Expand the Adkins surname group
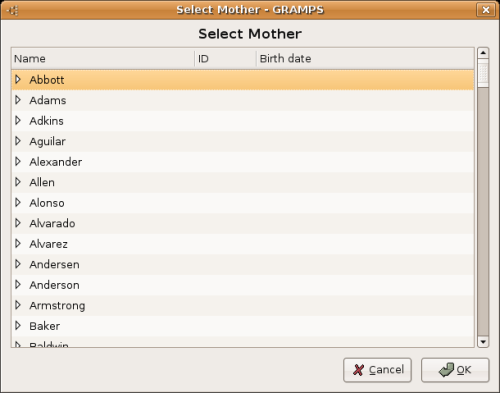This screenshot has height=393, width=500. [x=18, y=120]
